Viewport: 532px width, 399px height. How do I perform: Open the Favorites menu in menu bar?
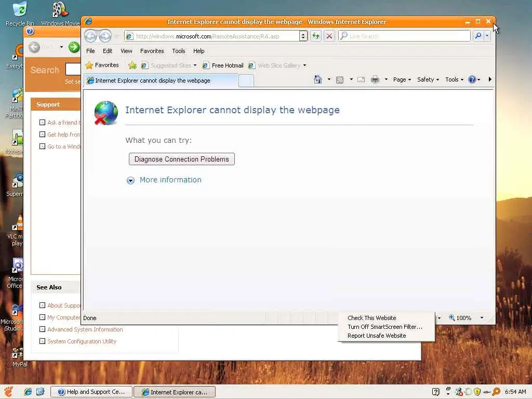(x=152, y=51)
